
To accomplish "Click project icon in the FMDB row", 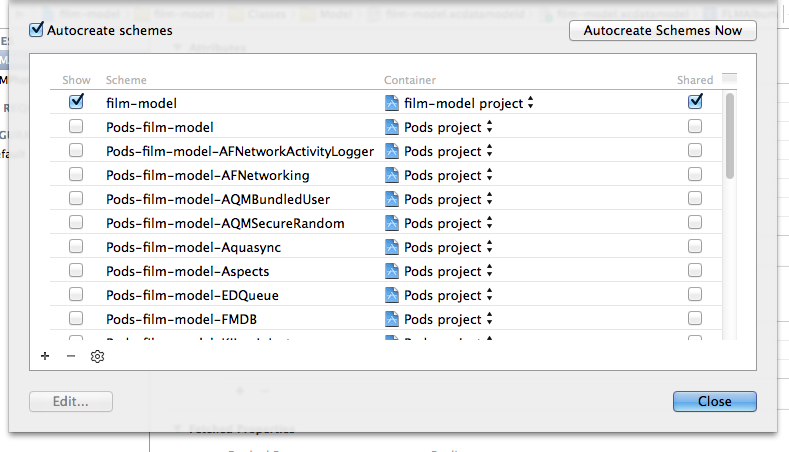I will [392, 319].
